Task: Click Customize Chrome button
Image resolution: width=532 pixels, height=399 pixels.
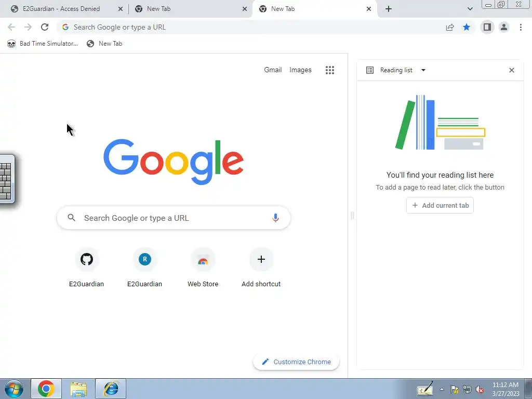Action: coord(296,362)
